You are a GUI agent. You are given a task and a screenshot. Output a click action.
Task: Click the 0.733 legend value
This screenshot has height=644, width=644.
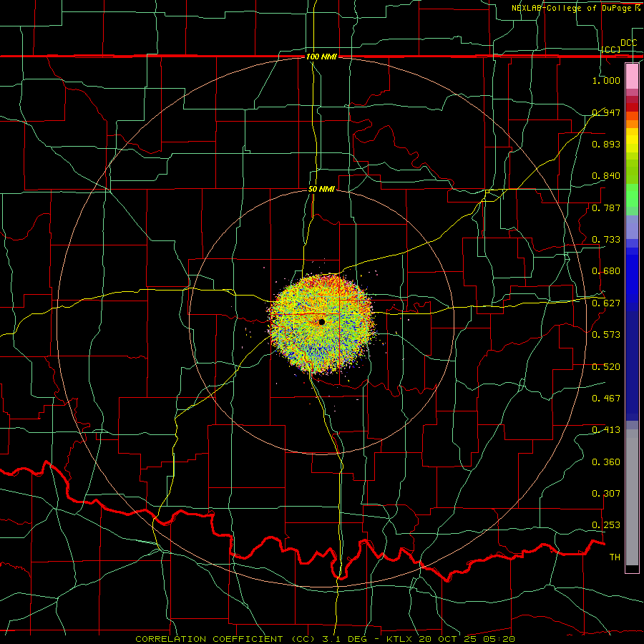click(606, 240)
